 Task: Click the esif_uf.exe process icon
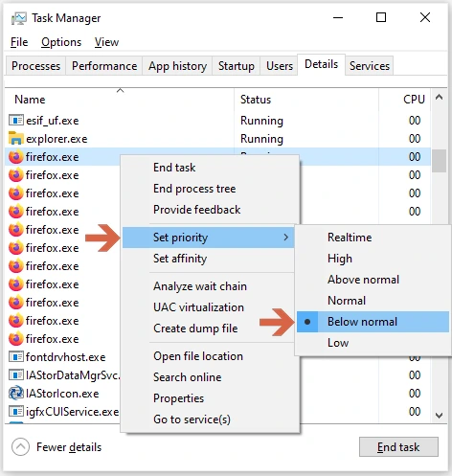(15, 121)
